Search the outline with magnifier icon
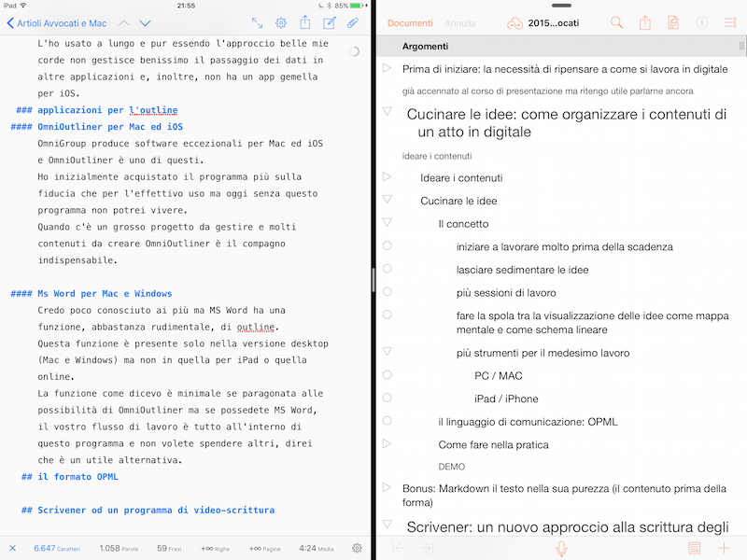Screen dimensions: 747x560 [x=616, y=22]
